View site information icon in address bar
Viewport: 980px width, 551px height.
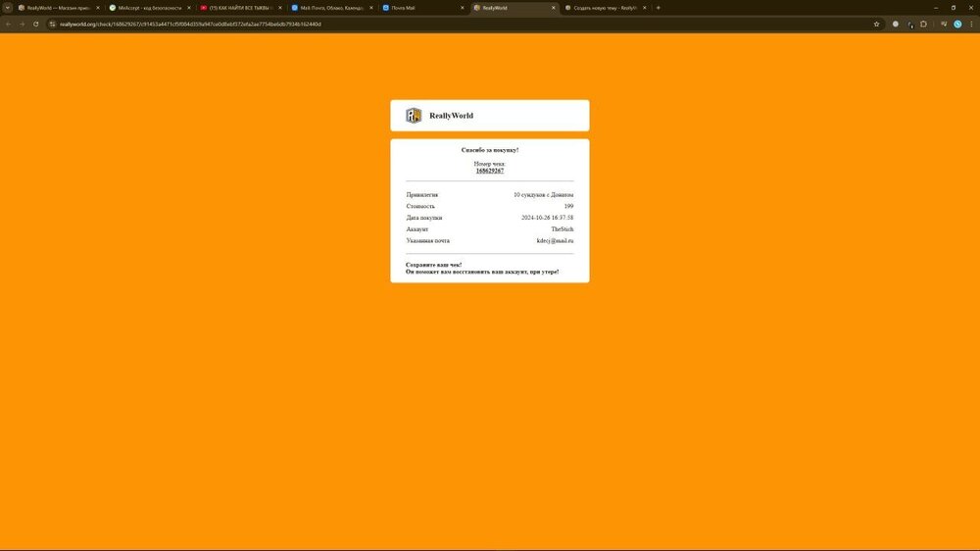tap(53, 24)
